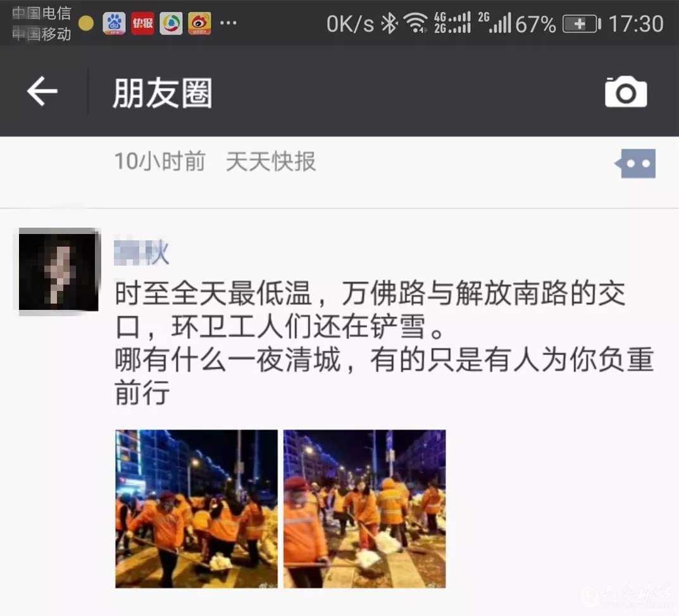Open the left snow-shoveling photo
679x616 pixels.
[196, 508]
